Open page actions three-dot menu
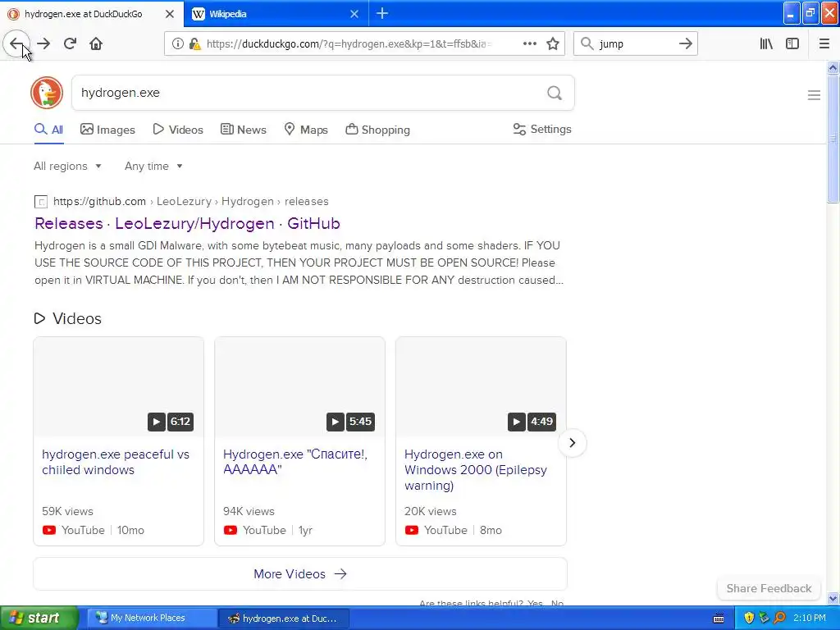This screenshot has height=630, width=840. 529,43
